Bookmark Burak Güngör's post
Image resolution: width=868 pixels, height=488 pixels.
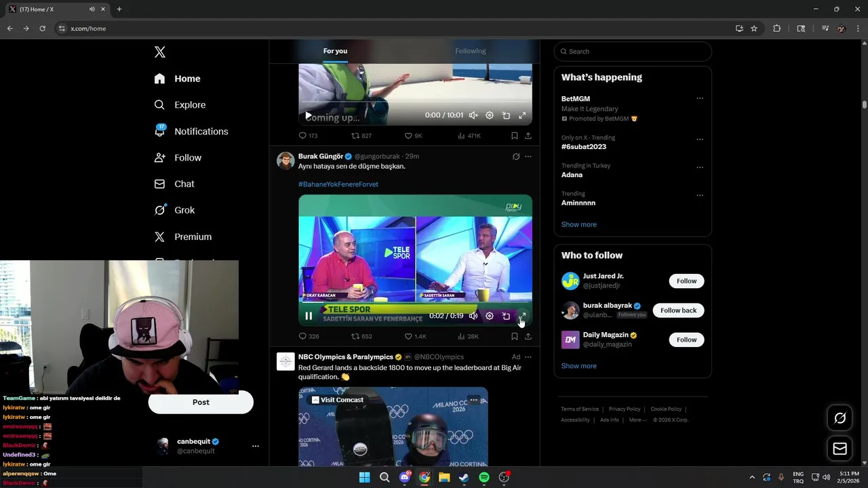point(515,336)
